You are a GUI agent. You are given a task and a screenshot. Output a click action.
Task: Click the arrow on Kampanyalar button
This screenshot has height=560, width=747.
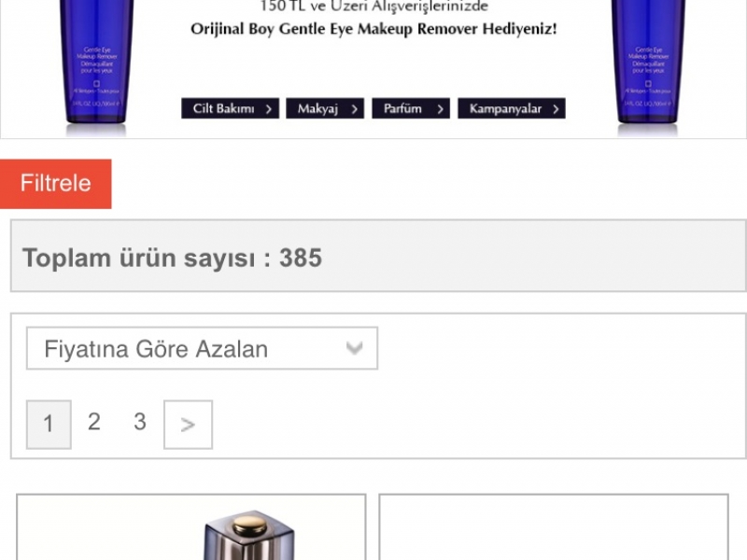coord(556,109)
